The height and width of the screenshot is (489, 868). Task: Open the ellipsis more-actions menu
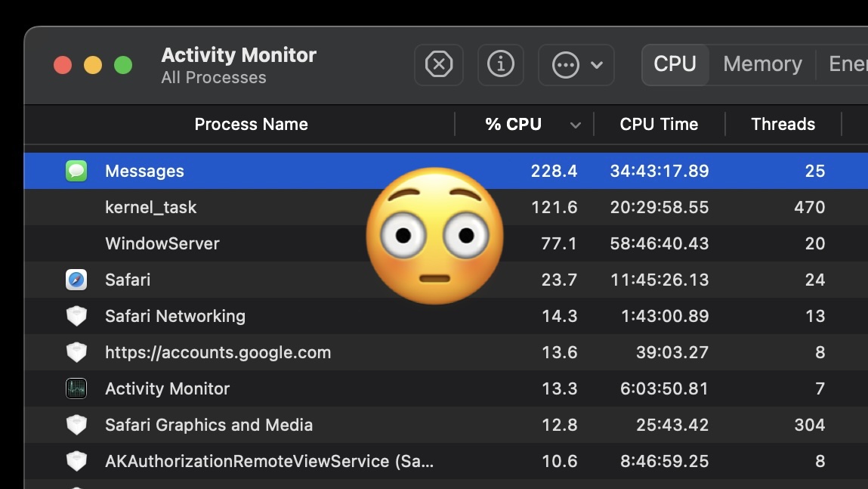click(x=576, y=65)
